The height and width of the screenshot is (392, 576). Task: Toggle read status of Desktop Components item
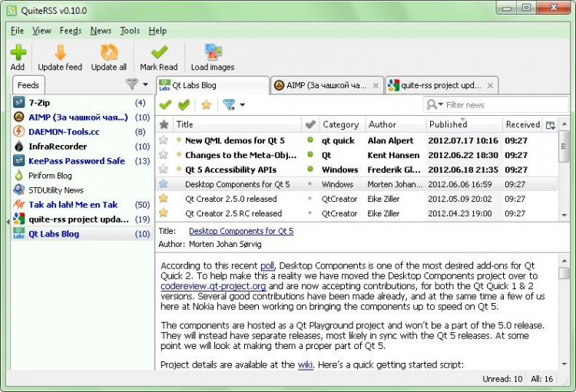point(310,183)
